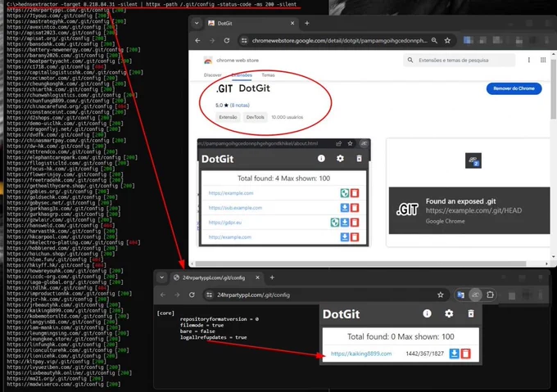557x392 pixels.
Task: Open tab search chevron in 24hrpartyppl window
Action: pos(161,277)
